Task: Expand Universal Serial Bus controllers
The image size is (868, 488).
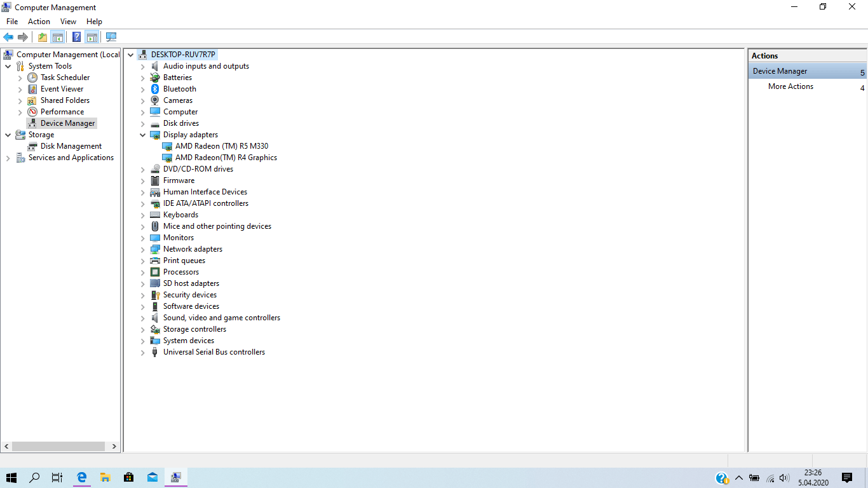Action: (143, 352)
